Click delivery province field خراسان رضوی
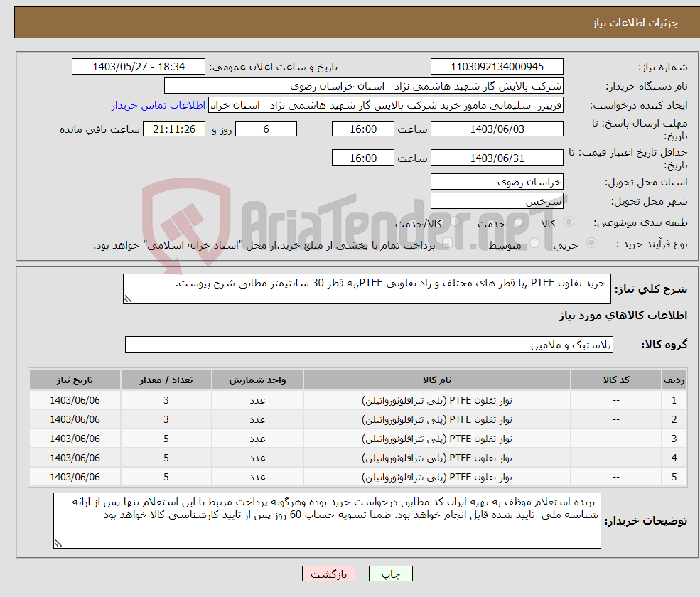700x597 pixels. (x=497, y=182)
